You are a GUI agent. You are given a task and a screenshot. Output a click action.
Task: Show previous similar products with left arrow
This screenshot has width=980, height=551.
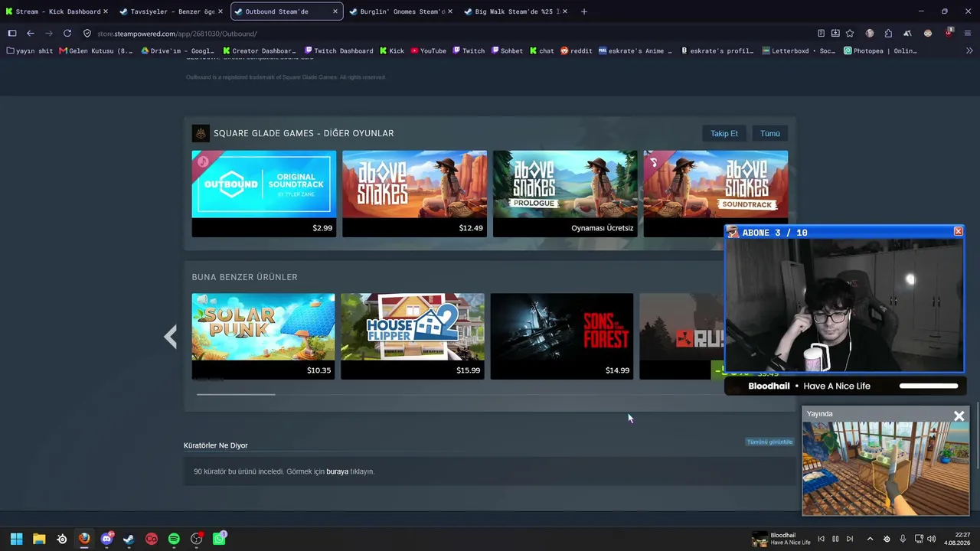click(x=171, y=337)
